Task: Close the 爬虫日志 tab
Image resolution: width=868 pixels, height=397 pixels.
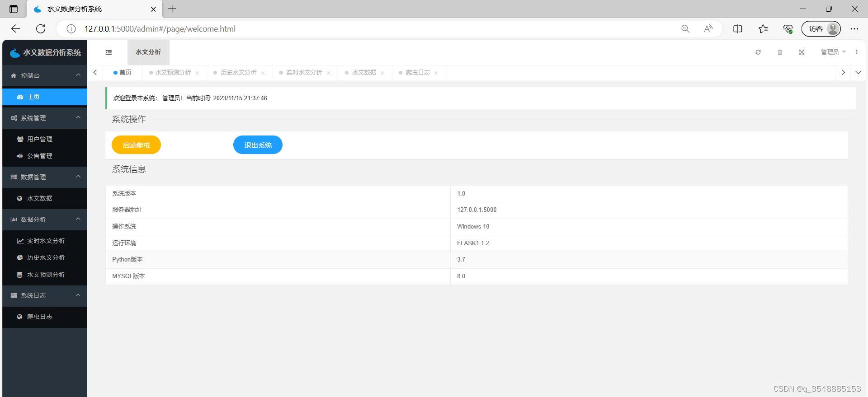Action: [436, 73]
